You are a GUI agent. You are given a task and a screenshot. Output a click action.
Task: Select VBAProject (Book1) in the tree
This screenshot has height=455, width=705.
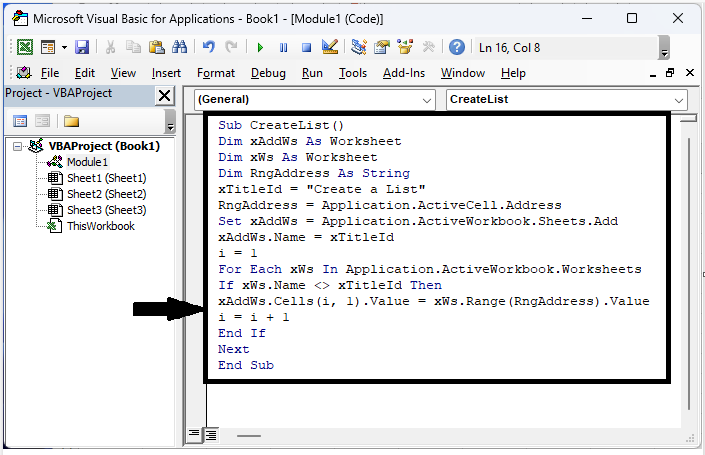(x=104, y=146)
